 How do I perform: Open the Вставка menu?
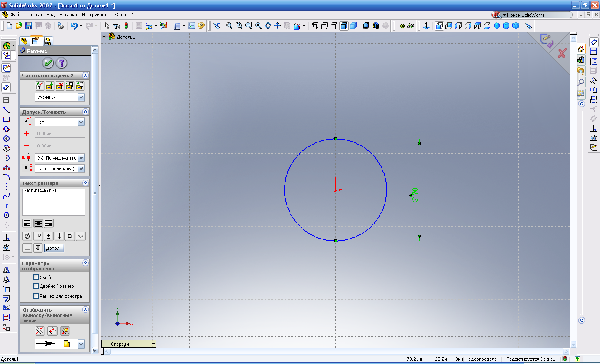coord(68,15)
